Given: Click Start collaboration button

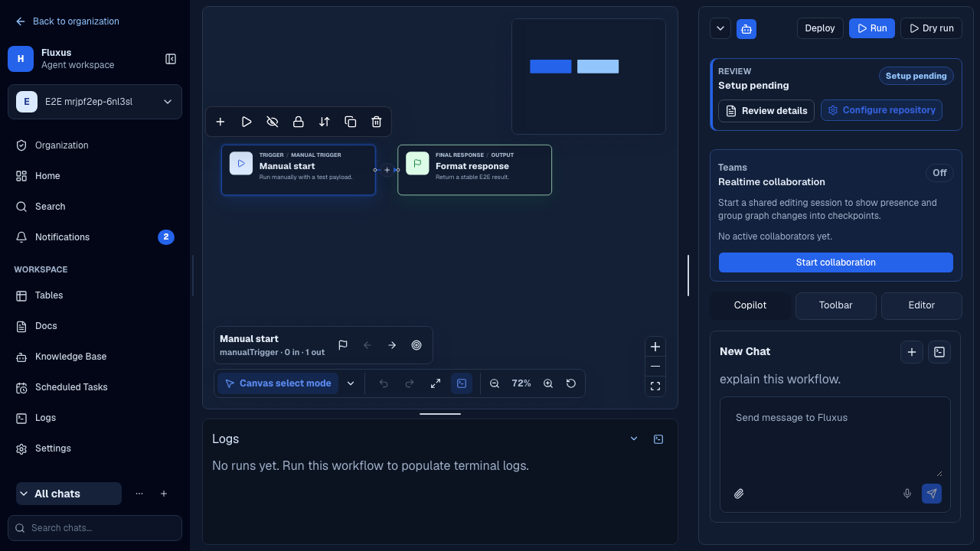Looking at the screenshot, I should pos(836,262).
